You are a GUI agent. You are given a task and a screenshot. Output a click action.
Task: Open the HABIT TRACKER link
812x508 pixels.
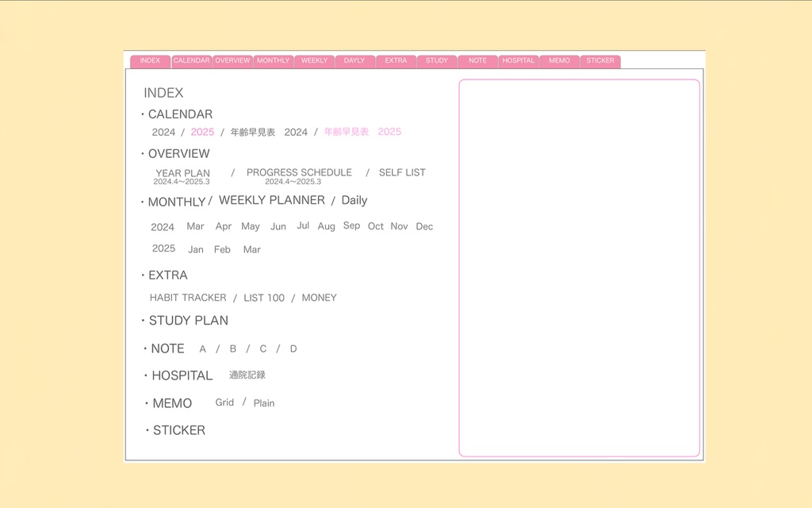pyautogui.click(x=188, y=298)
